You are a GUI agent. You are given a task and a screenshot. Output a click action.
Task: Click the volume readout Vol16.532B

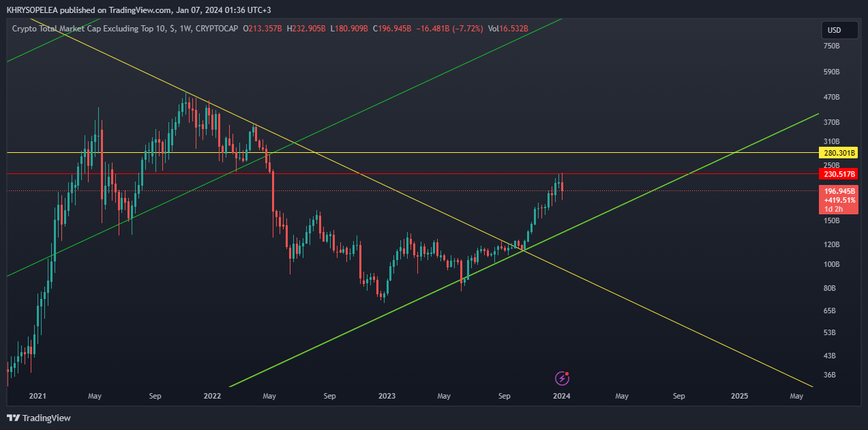click(x=509, y=29)
